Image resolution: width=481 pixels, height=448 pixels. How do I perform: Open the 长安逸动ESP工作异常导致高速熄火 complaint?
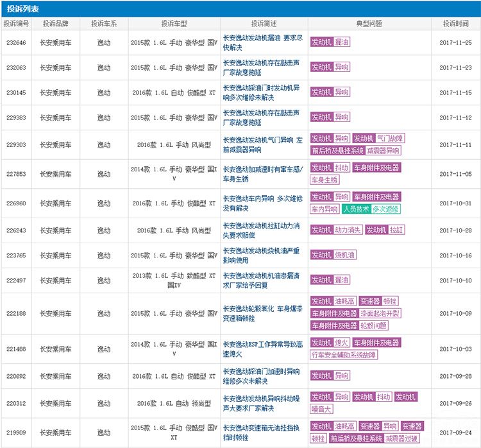coord(263,348)
